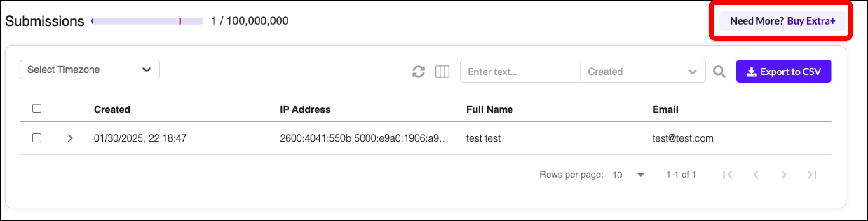
Task: Sort by the Email column header
Action: click(x=665, y=109)
